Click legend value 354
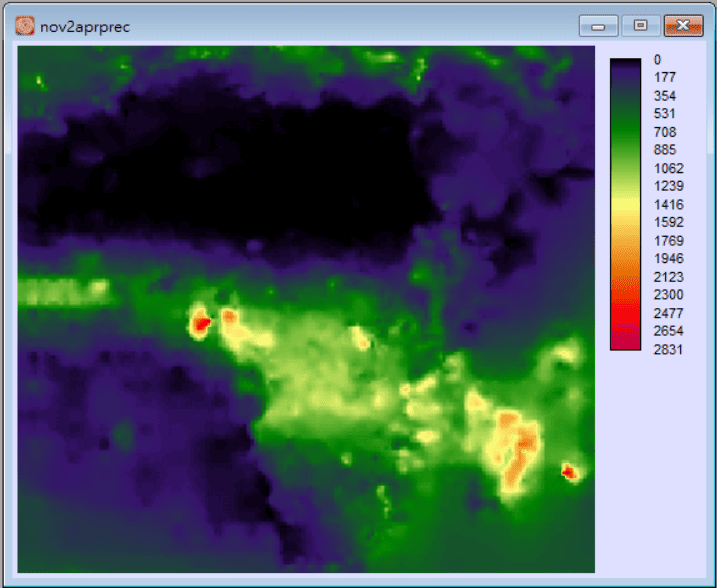 664,96
